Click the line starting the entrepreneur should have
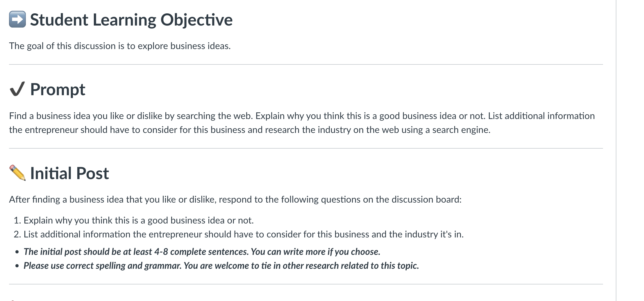Viewport: 644px width, 301px height. [250, 130]
